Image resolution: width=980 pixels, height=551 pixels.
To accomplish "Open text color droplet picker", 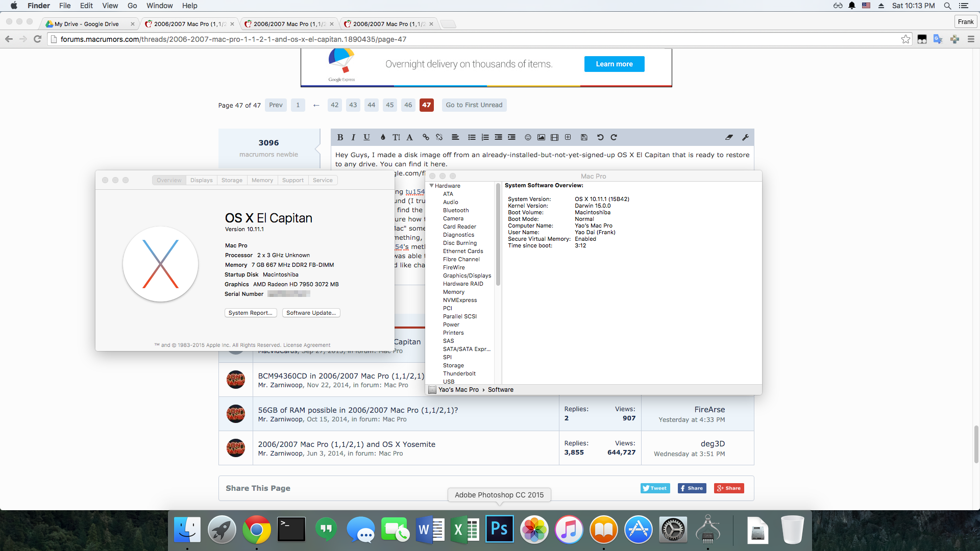I will (x=383, y=137).
